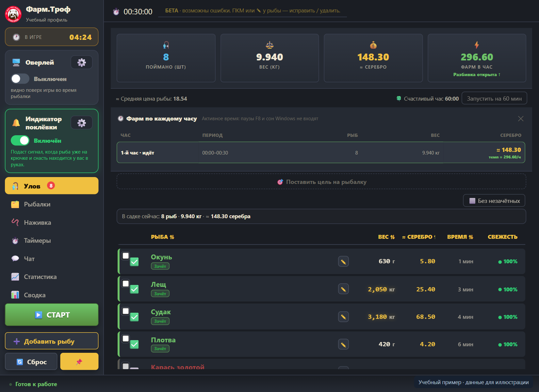
Task: Collapse breakdown via Разбивка открыта link
Action: [x=477, y=74]
